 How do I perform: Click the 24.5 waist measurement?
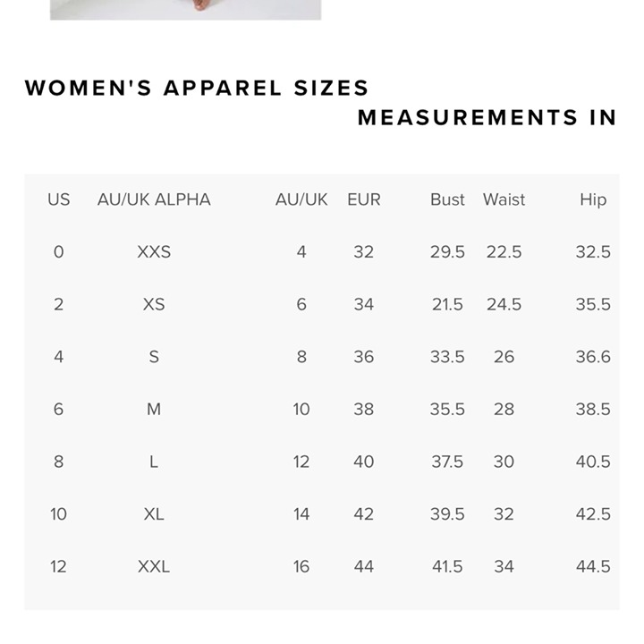(504, 304)
